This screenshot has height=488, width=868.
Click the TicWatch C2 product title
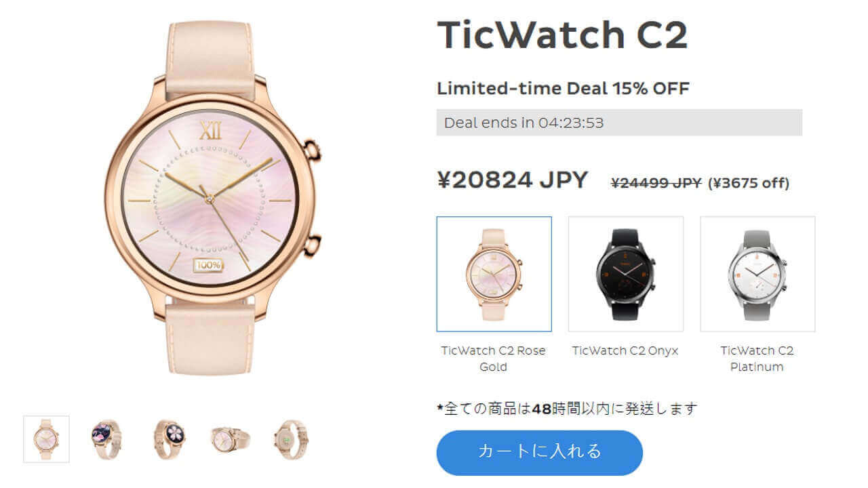point(562,35)
